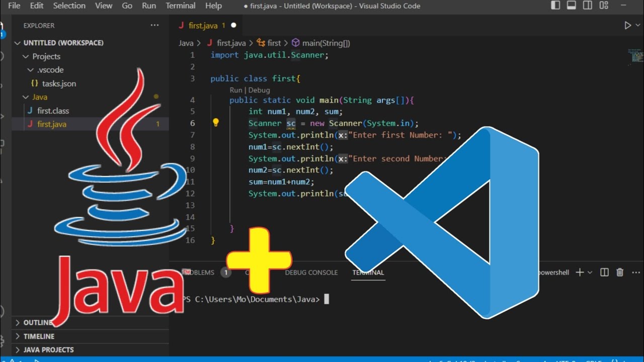Viewport: 644px width, 362px height.
Task: Click 'int num1, num2, sum;' code line
Action: (295, 112)
